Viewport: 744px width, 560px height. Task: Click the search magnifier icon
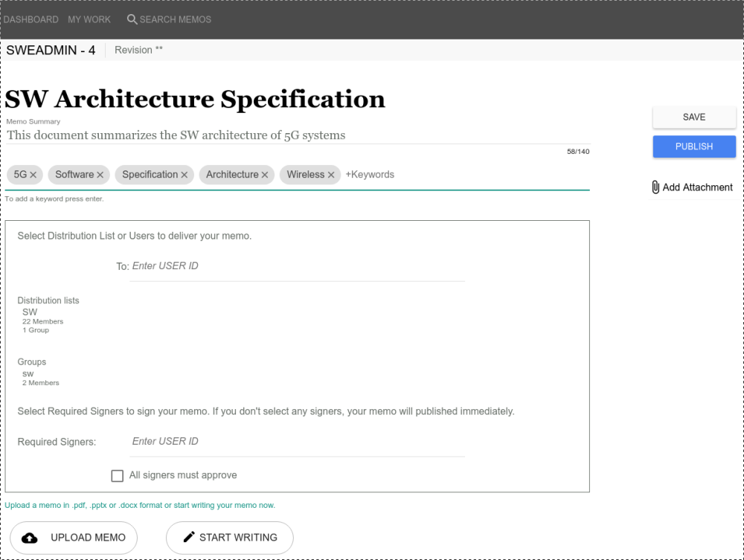click(x=132, y=19)
